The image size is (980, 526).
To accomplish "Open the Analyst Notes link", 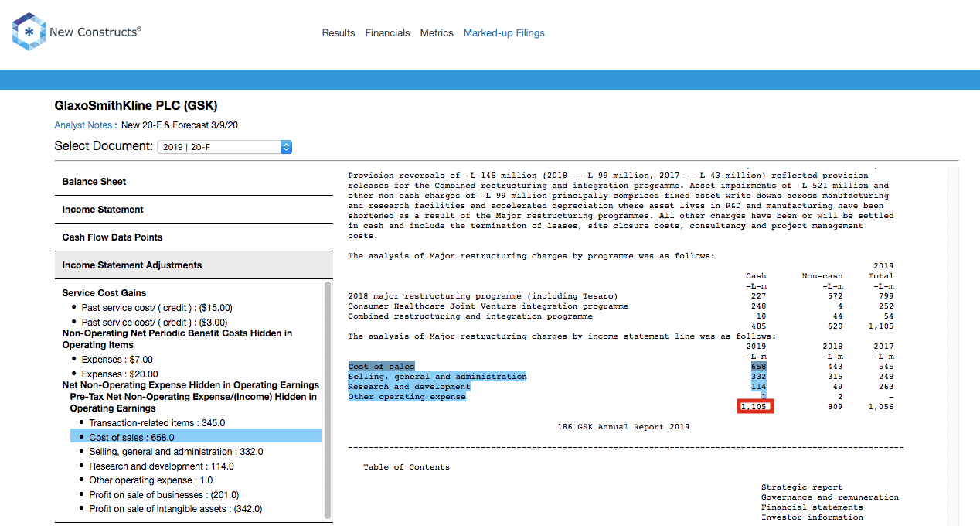I will 83,125.
